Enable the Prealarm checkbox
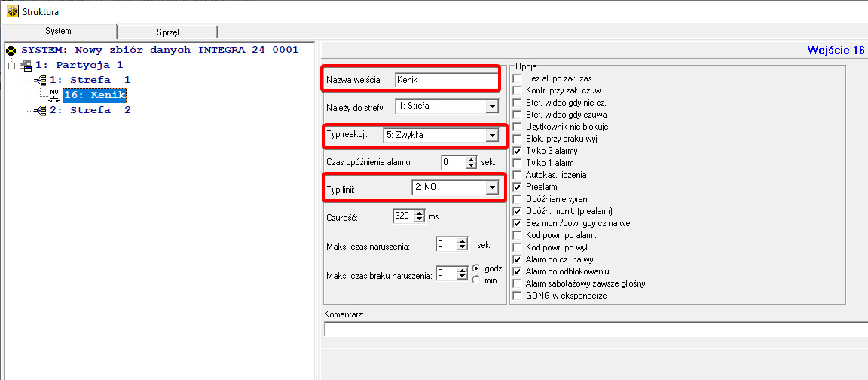Viewport: 868px width, 380px height. click(x=517, y=187)
